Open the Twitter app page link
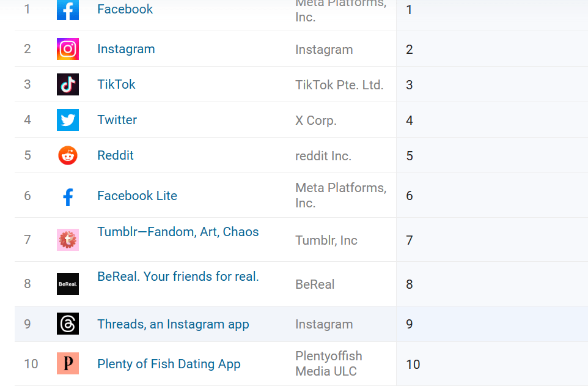 tap(117, 120)
